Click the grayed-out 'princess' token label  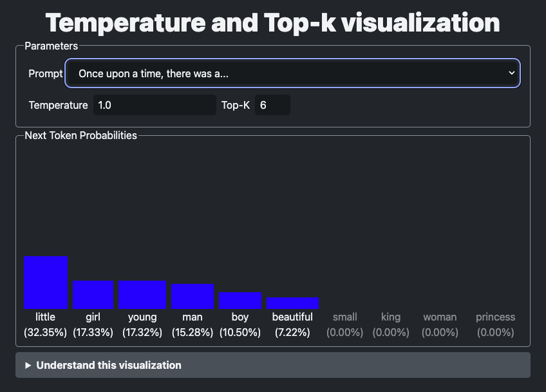495,317
